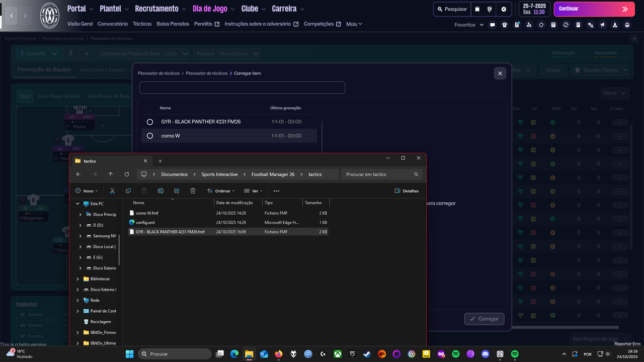Collapse the Este PC tree node
The width and height of the screenshot is (644, 362).
pos(77,204)
